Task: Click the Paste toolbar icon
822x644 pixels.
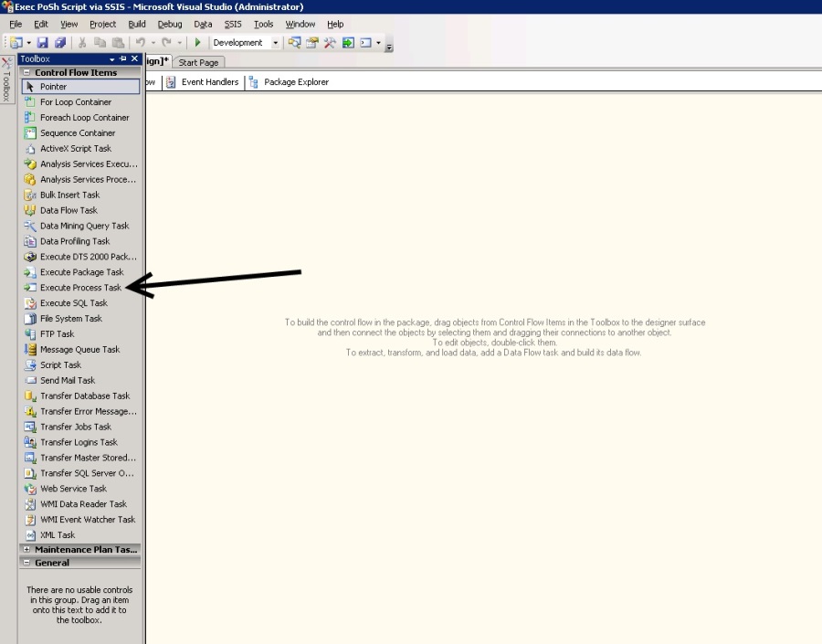Action: 119,43
